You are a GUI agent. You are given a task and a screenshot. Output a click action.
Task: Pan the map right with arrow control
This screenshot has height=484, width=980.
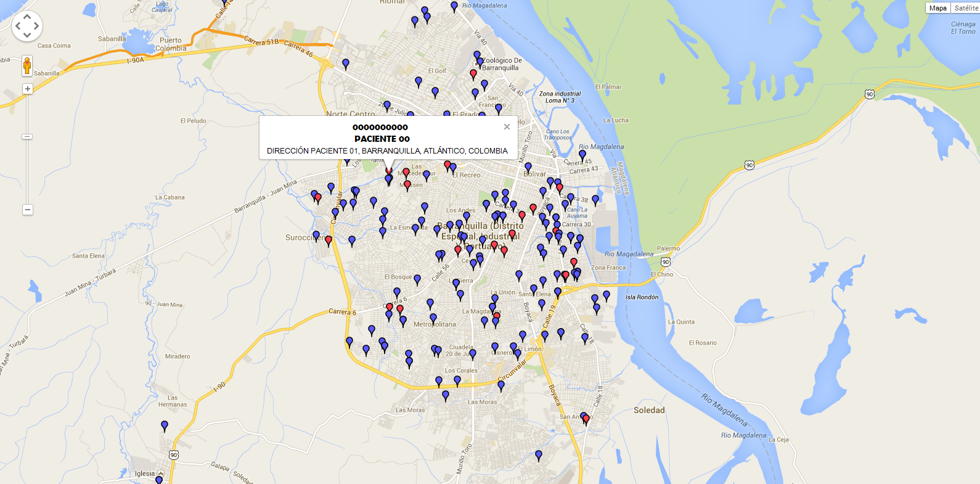click(x=36, y=26)
